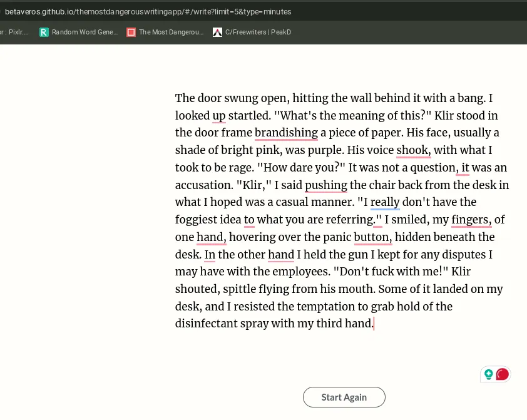The height and width of the screenshot is (420, 527).
Task: Place cursor after 'third hand.' text end
Action: (x=374, y=324)
